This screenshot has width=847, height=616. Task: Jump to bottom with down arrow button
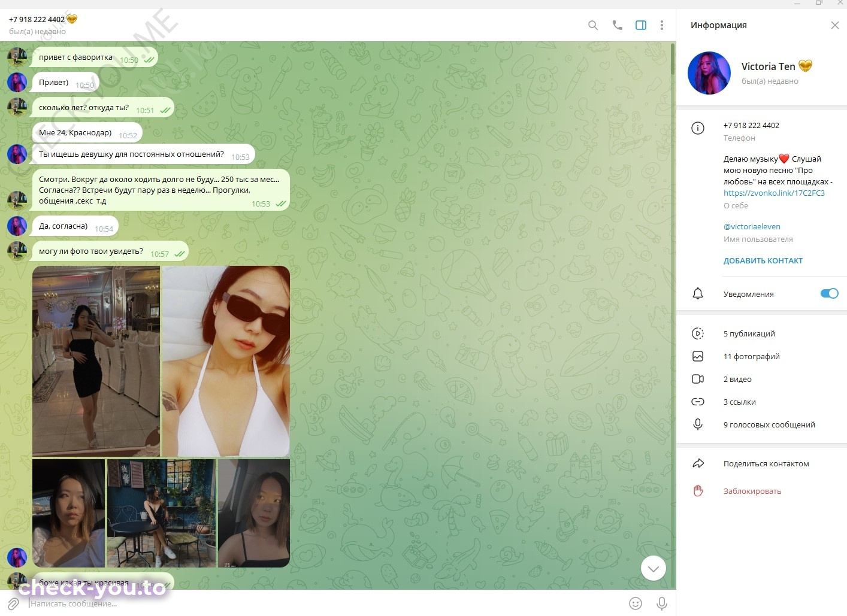click(x=654, y=568)
